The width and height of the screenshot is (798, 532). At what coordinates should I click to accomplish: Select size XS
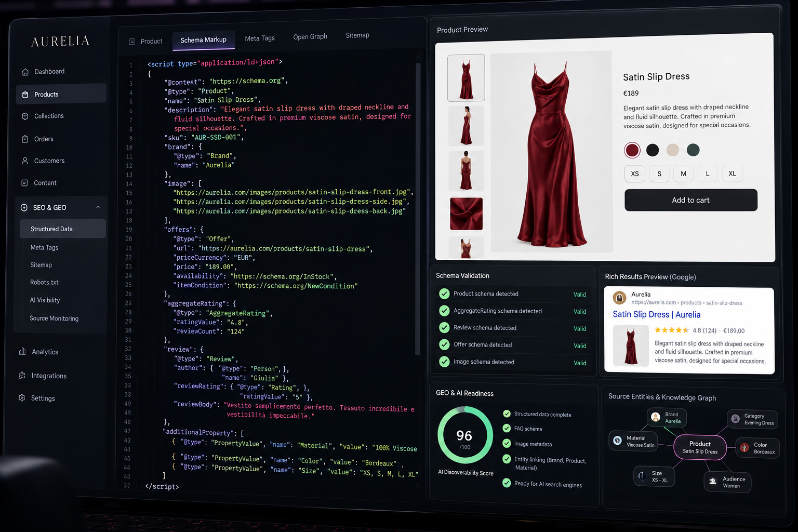pyautogui.click(x=635, y=174)
